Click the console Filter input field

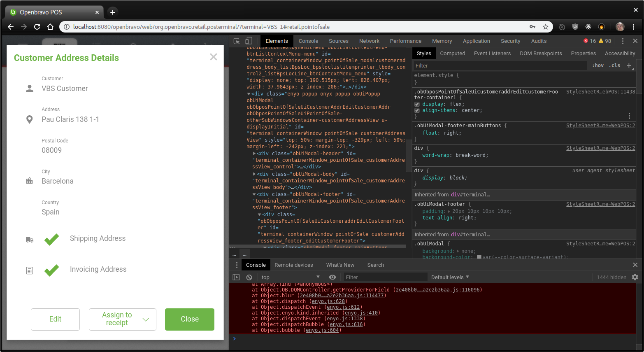coord(385,277)
